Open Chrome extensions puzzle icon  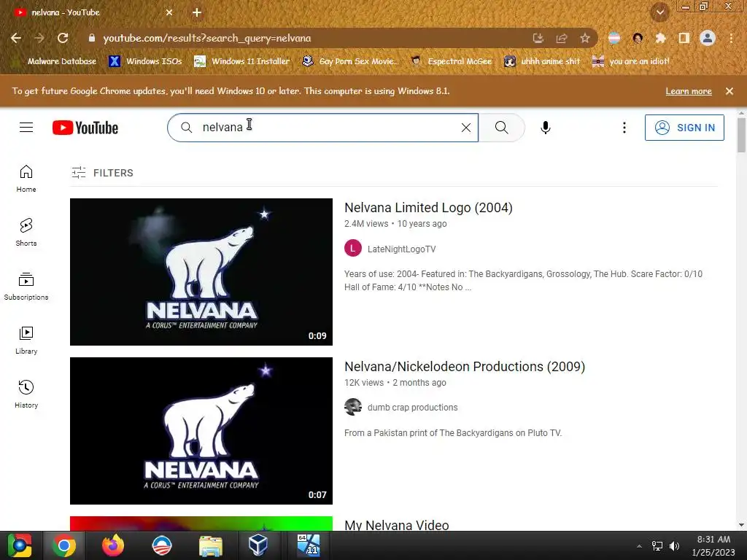(x=660, y=38)
